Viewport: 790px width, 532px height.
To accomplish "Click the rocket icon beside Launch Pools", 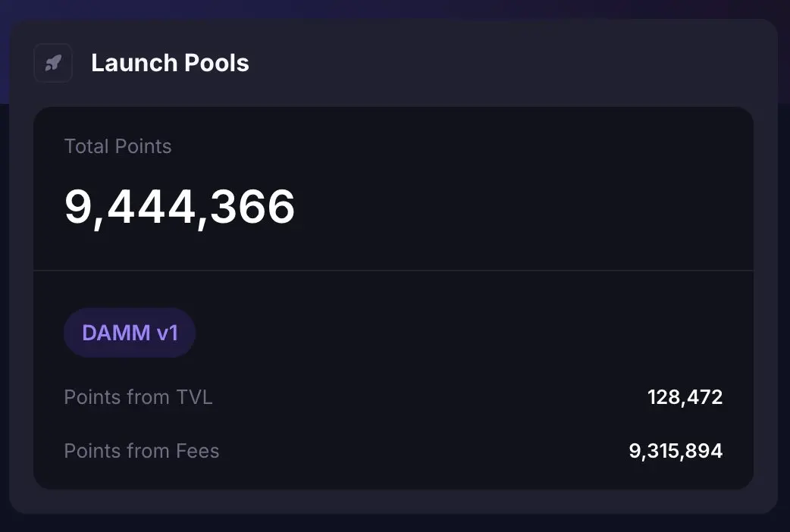I will point(53,63).
